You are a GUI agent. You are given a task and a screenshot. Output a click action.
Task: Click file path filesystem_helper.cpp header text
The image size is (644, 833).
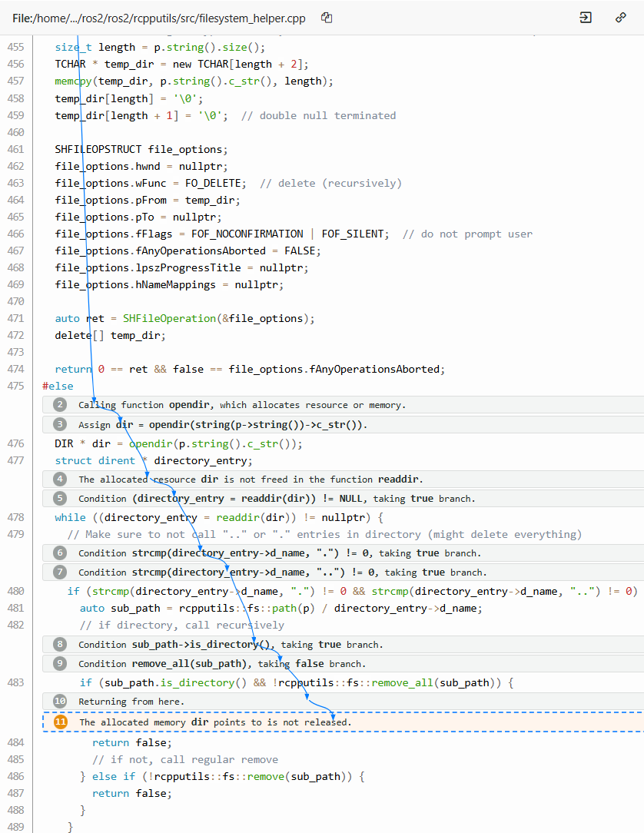tap(159, 18)
